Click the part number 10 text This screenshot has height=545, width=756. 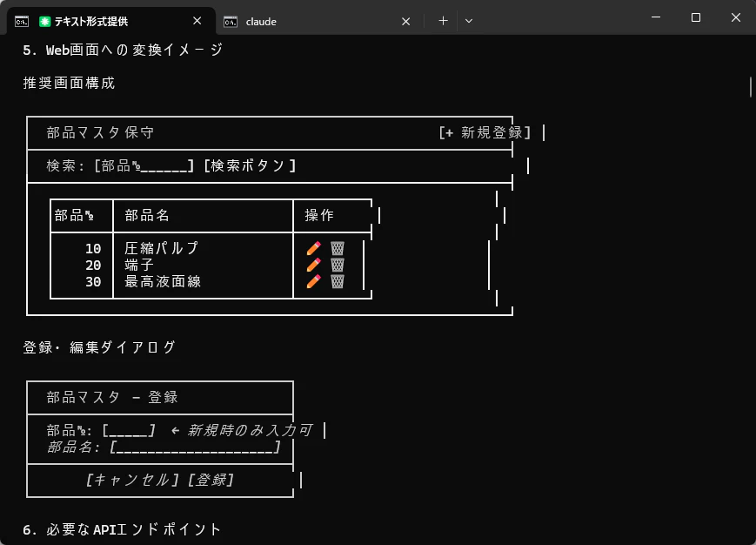coord(93,248)
